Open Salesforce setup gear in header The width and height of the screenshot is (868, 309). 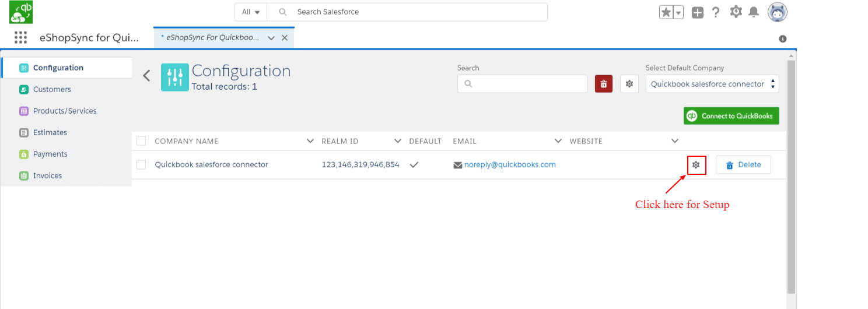(x=736, y=12)
